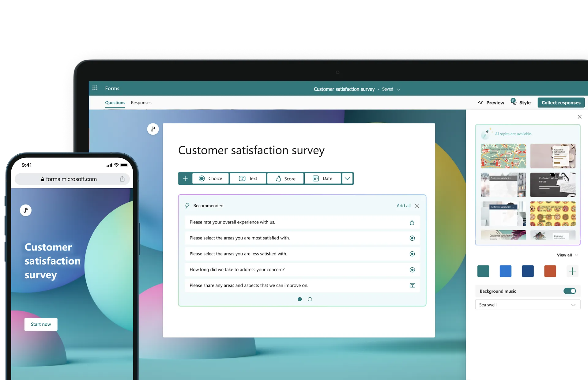Turn off Background music toggle
The width and height of the screenshot is (588, 380).
569,291
